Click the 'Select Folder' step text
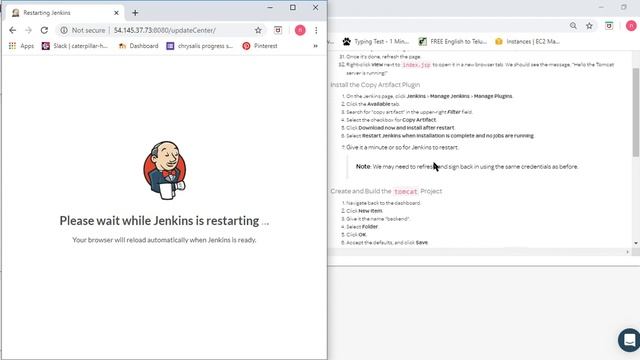The width and height of the screenshot is (640, 360). pyautogui.click(x=362, y=227)
